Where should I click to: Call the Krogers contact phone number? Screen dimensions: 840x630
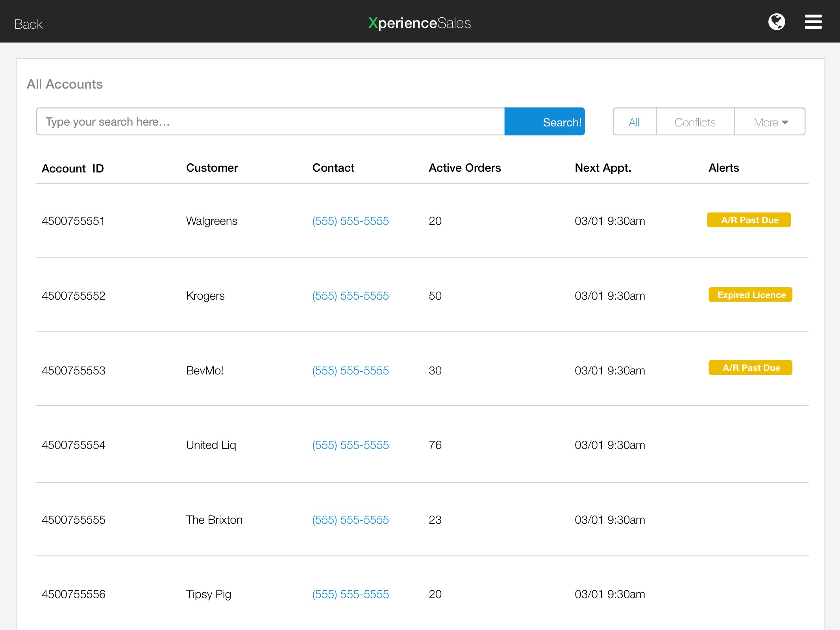click(350, 296)
